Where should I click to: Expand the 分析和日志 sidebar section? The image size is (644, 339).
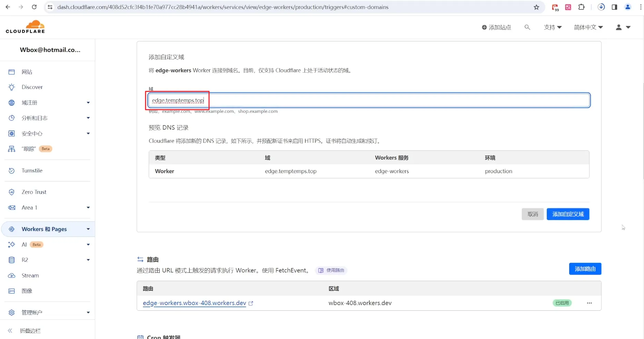(88, 118)
